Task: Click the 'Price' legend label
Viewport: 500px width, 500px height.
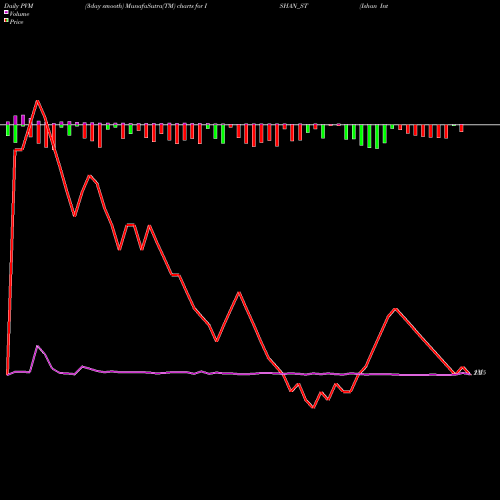Action: [16, 22]
